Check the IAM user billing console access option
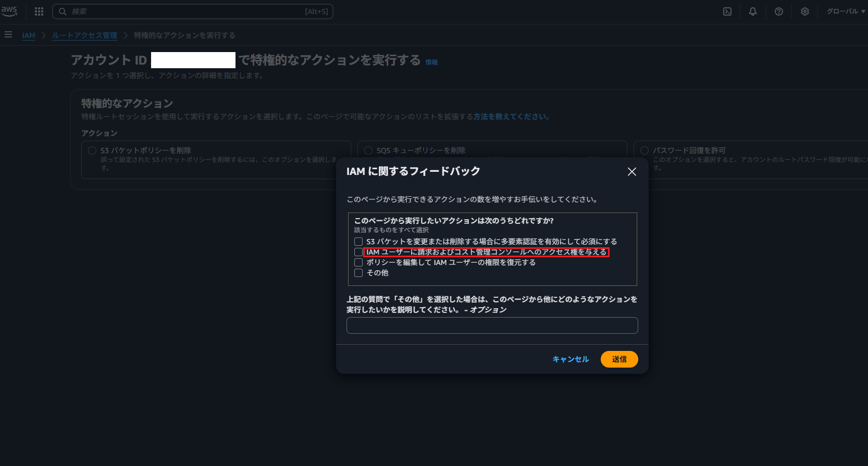Image resolution: width=868 pixels, height=466 pixels. (x=358, y=252)
